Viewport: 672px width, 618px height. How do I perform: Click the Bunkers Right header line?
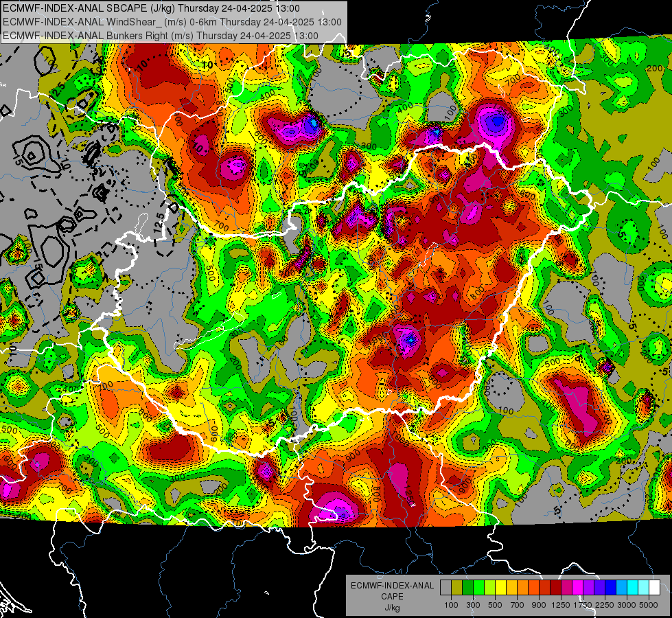[x=161, y=36]
